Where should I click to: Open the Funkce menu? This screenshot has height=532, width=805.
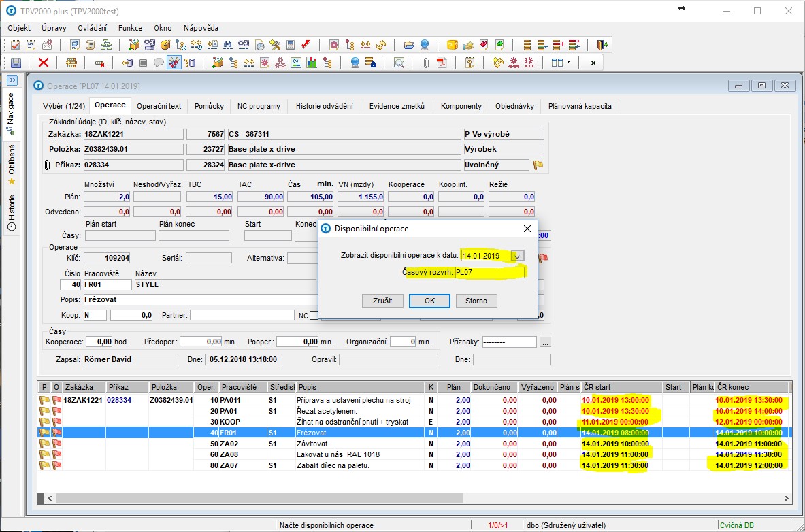point(131,28)
